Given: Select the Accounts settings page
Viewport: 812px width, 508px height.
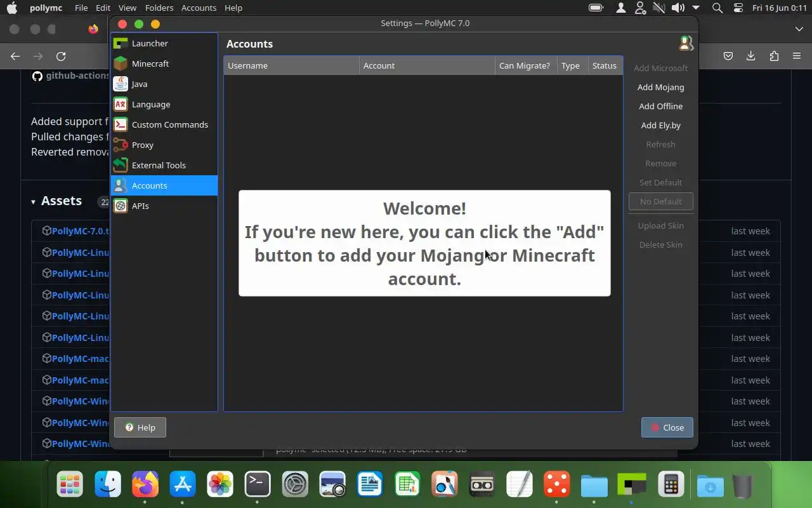Looking at the screenshot, I should (164, 185).
